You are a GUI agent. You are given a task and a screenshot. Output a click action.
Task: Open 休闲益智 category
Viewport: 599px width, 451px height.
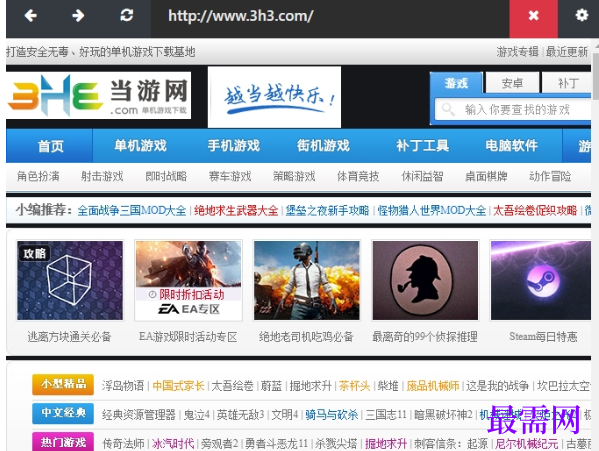422,176
